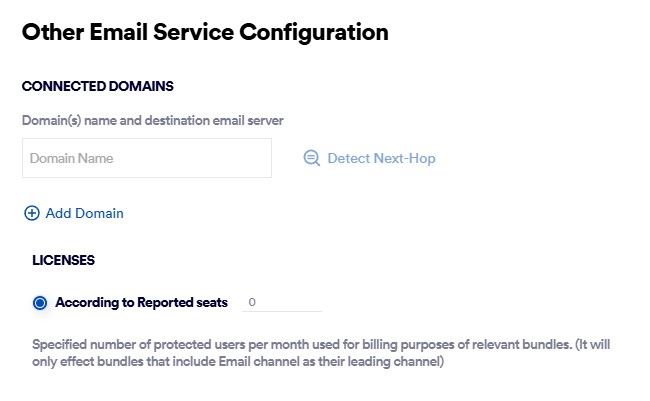Focus the Domain Name input field
Image resolution: width=650 pixels, height=401 pixels.
[x=146, y=158]
